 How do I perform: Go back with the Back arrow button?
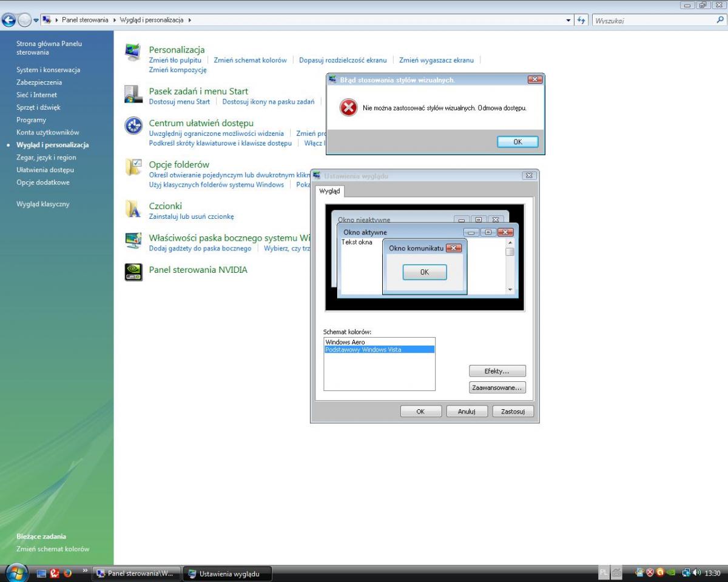pyautogui.click(x=9, y=20)
